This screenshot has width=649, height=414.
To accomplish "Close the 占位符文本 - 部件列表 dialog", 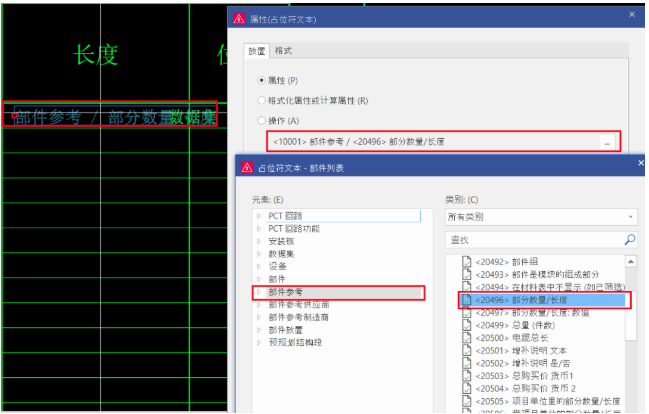I will click(x=641, y=163).
